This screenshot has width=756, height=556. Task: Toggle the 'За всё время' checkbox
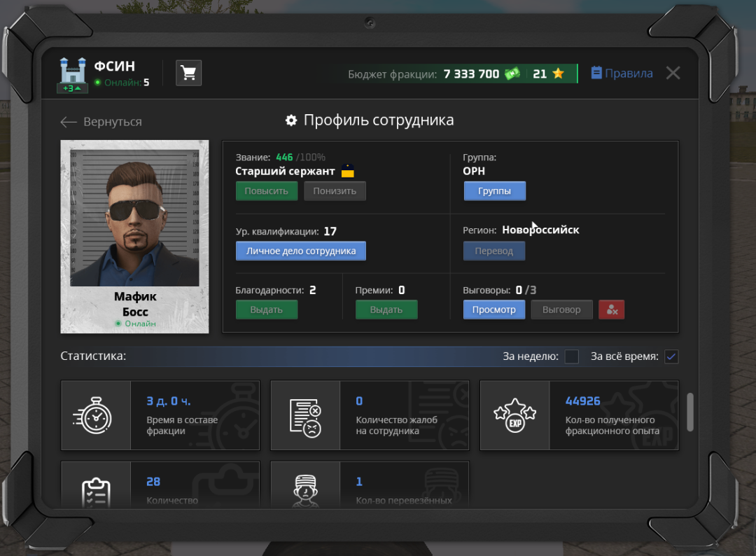tap(671, 356)
